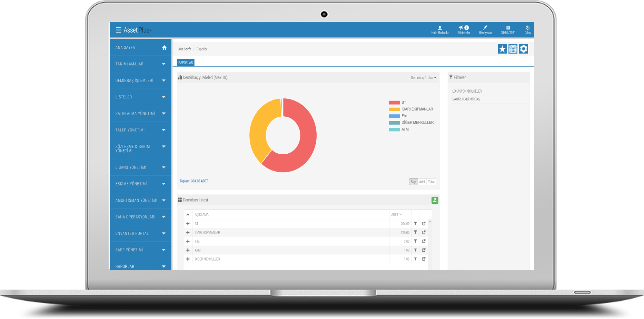Select the RAPORLAR tab

pyautogui.click(x=185, y=63)
